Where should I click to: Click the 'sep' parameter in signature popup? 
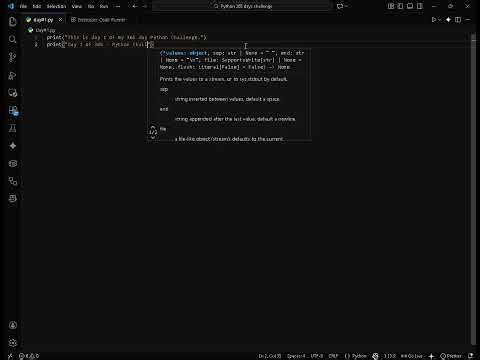[x=164, y=89]
